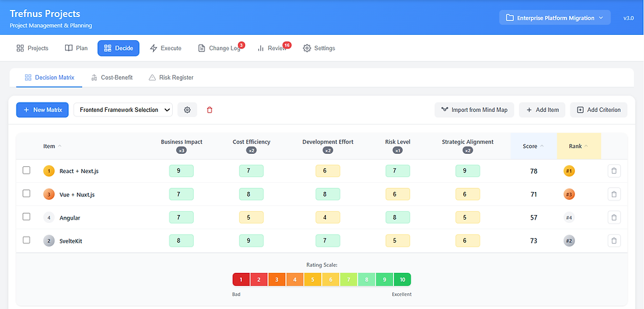Sort by the Rank column header
Viewport: 644px width, 309px height.
(x=578, y=146)
